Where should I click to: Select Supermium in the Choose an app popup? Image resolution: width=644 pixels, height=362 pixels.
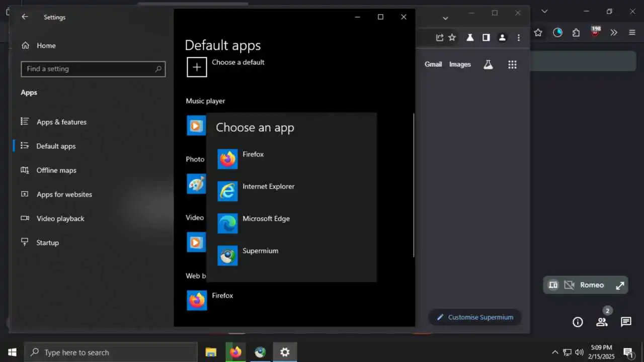point(291,255)
